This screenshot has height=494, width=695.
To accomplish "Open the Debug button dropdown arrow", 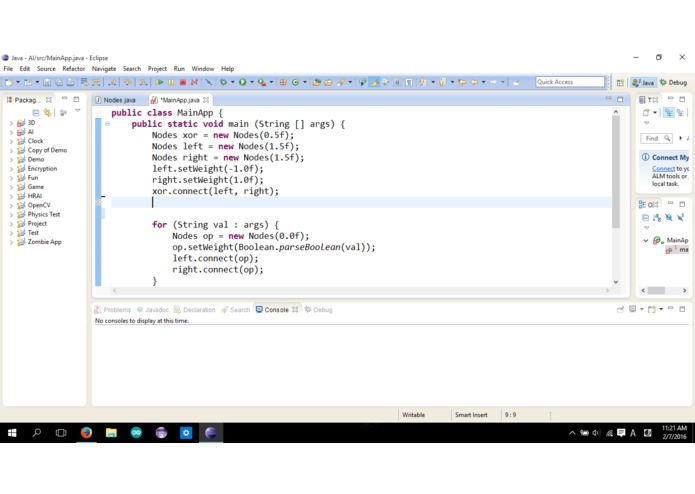I will [232, 82].
